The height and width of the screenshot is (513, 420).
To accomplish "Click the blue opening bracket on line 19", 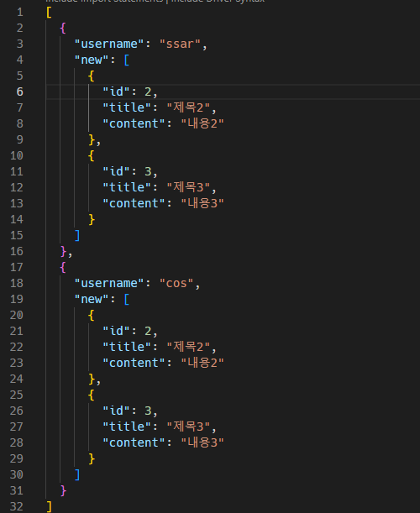I will tap(127, 299).
